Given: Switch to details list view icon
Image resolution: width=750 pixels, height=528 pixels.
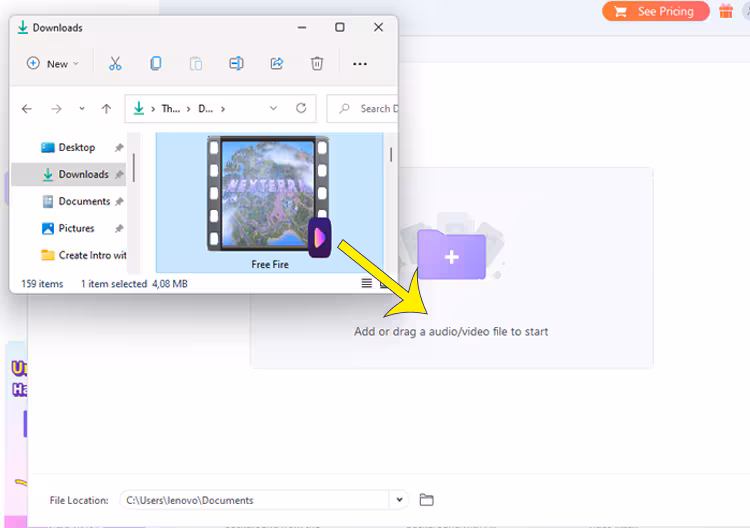Looking at the screenshot, I should click(x=367, y=284).
